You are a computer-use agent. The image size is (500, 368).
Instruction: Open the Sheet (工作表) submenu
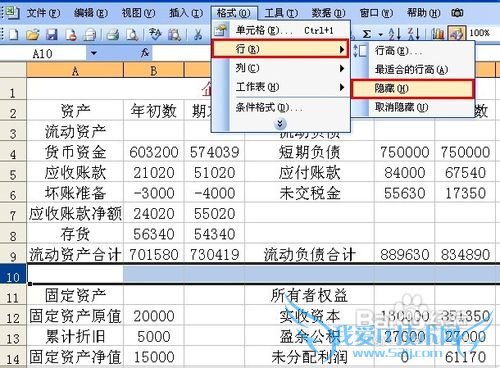pyautogui.click(x=280, y=87)
